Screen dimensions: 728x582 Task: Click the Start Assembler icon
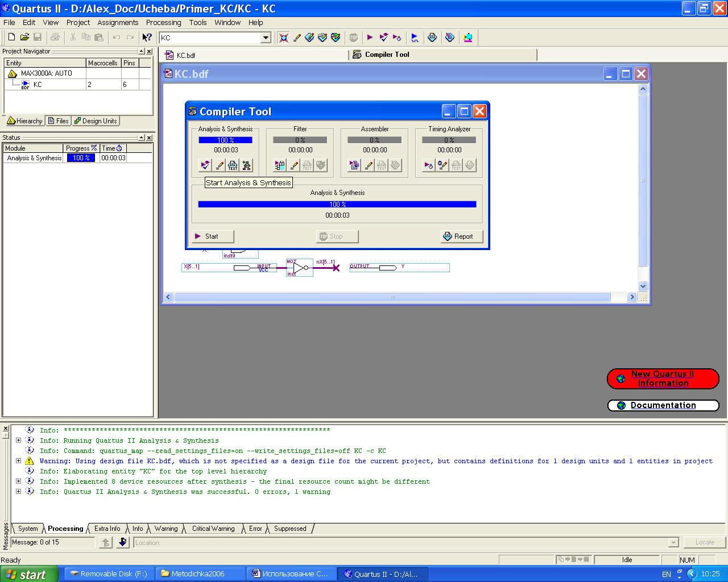[354, 165]
